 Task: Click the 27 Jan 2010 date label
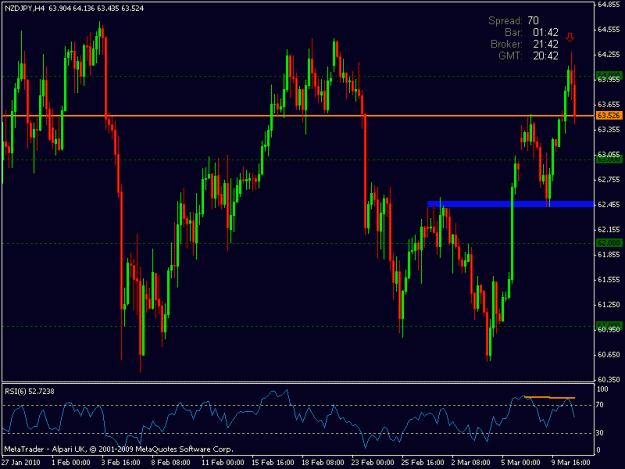tap(21, 462)
